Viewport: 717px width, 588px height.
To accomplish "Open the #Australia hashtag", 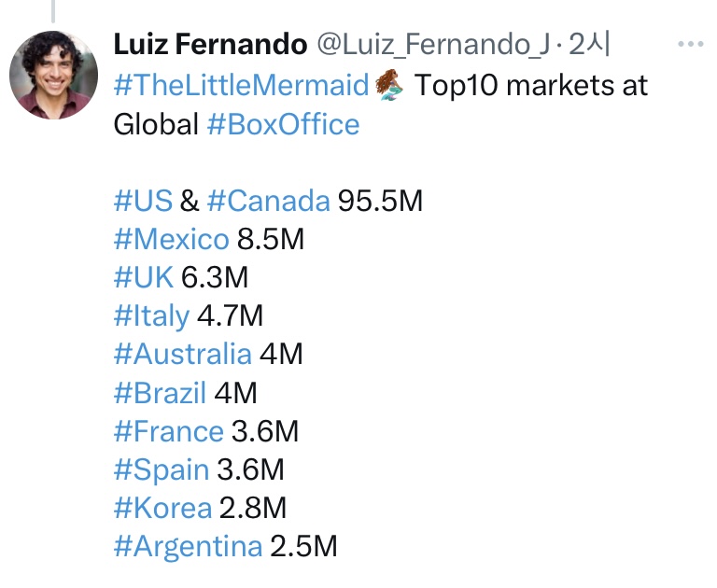I will pos(182,354).
